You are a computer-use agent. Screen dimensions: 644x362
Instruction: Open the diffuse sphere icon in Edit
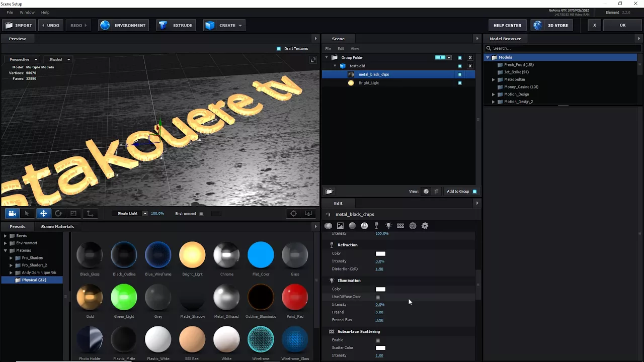click(352, 226)
